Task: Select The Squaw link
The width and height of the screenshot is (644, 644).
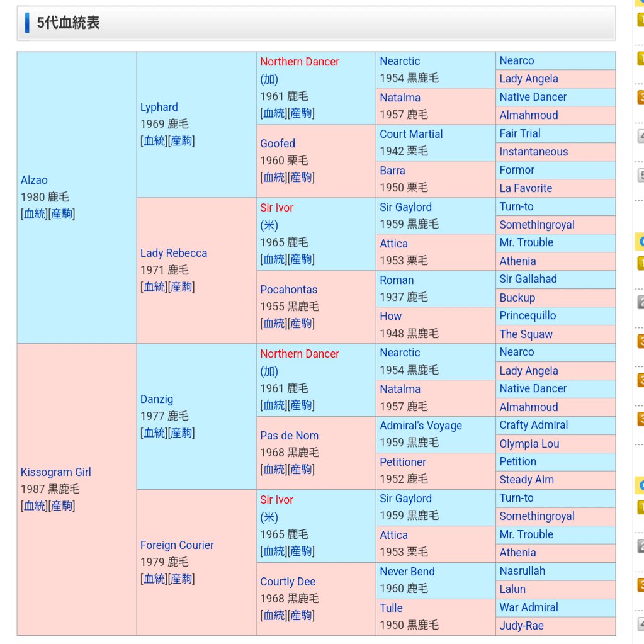Action: [526, 334]
